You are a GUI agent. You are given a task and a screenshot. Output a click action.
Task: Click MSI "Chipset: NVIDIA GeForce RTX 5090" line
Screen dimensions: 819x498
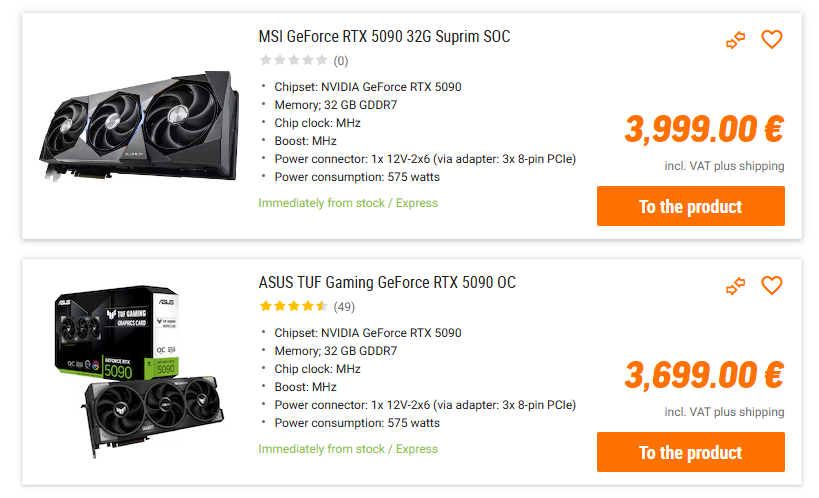(368, 87)
